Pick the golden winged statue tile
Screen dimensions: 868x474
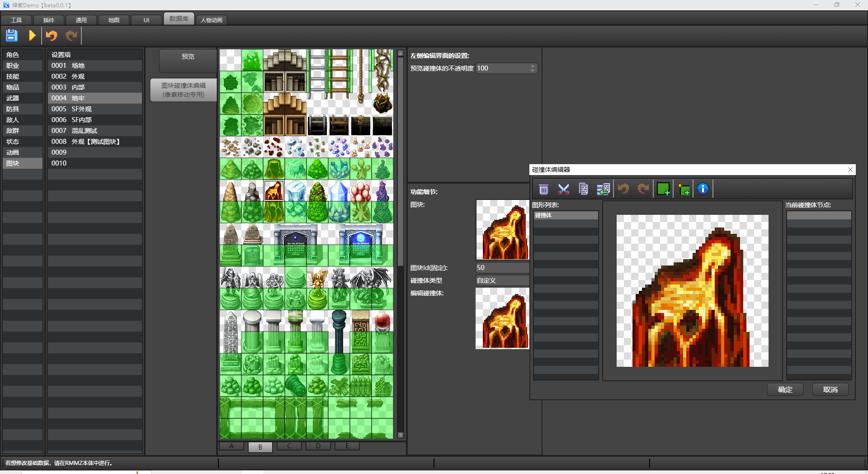[x=317, y=278]
